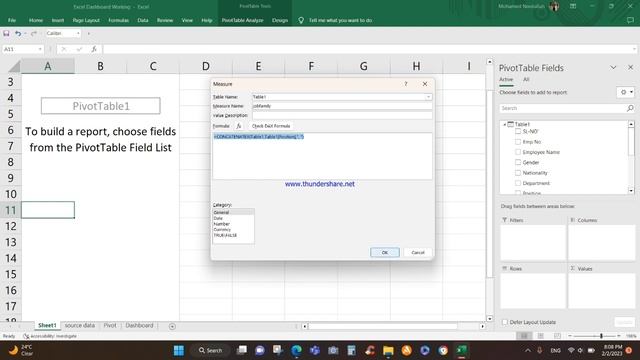The height and width of the screenshot is (360, 640).
Task: Open the Insert ribbon tab
Action: 58,20
